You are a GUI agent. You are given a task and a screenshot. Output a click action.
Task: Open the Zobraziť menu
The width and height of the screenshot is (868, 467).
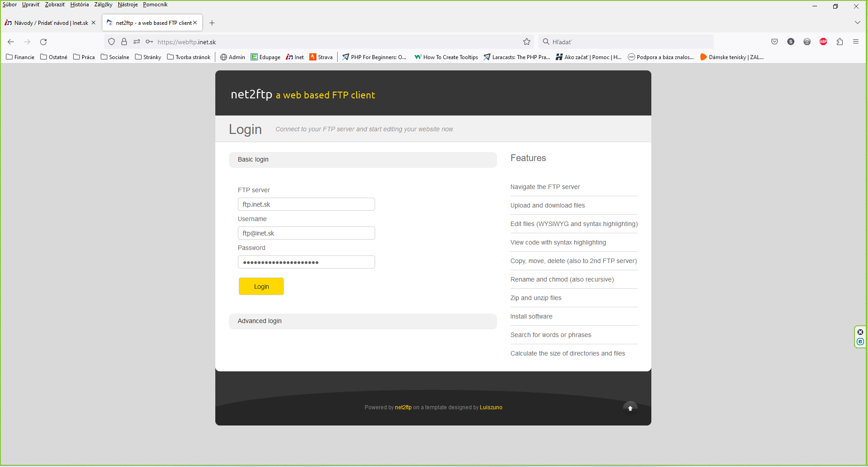tap(55, 5)
